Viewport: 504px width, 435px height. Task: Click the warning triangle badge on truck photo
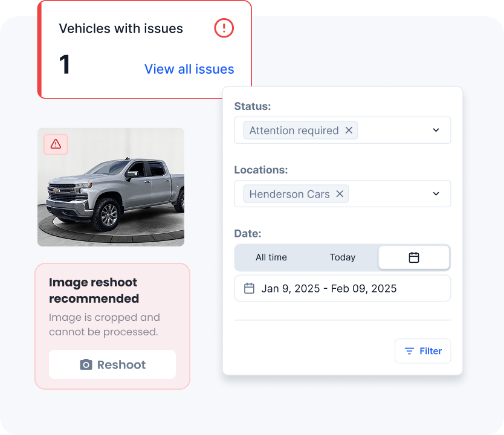point(56,144)
